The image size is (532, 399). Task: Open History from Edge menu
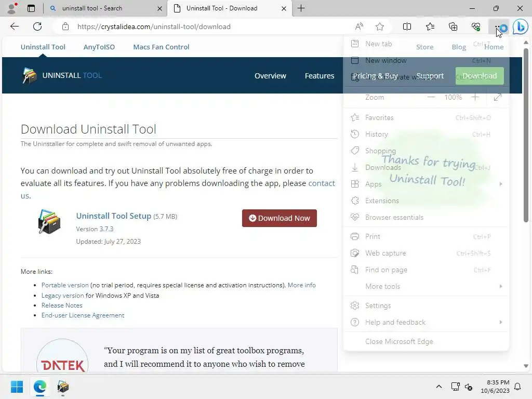[426, 134]
